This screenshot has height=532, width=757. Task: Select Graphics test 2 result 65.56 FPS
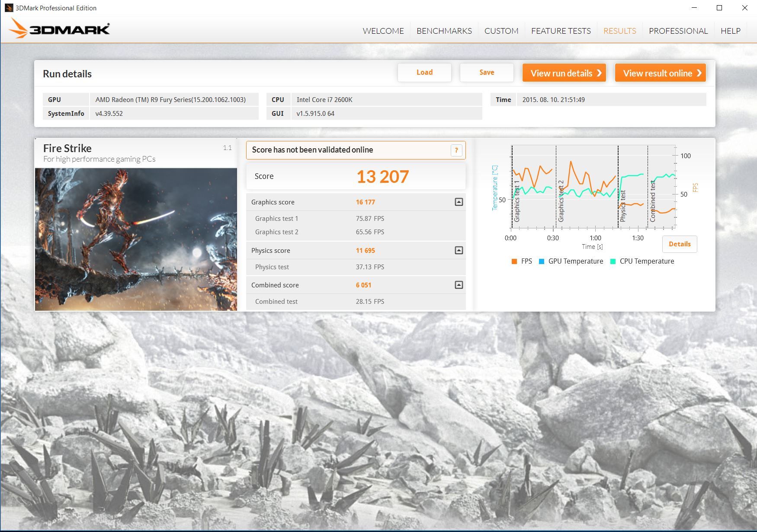370,232
